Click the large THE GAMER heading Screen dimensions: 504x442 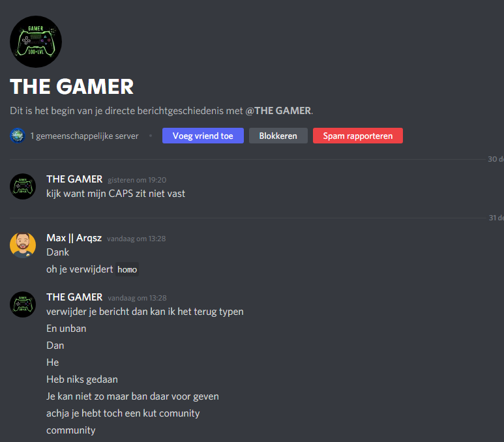click(72, 87)
